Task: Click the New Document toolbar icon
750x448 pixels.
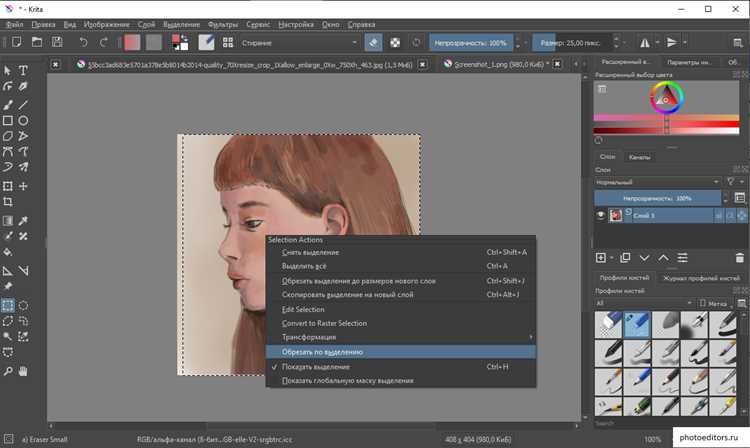Action: (16, 43)
